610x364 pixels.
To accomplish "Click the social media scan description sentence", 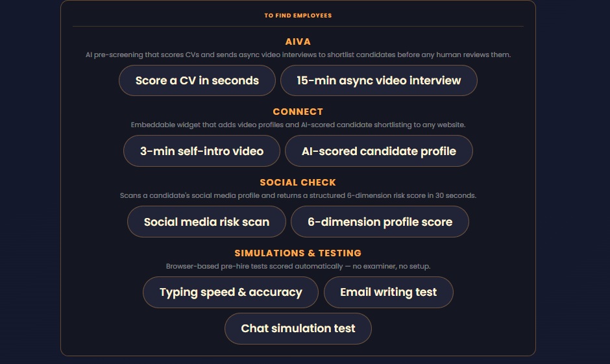I will [x=298, y=195].
